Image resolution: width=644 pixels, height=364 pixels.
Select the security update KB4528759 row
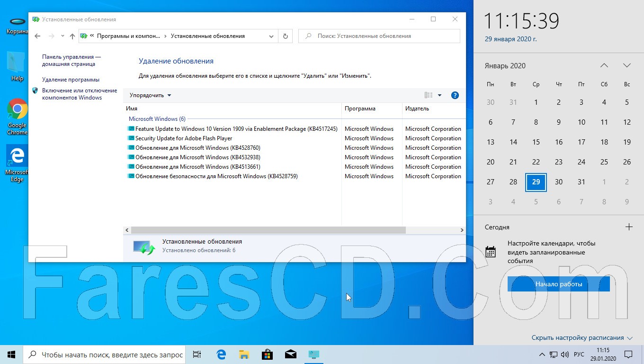point(295,176)
